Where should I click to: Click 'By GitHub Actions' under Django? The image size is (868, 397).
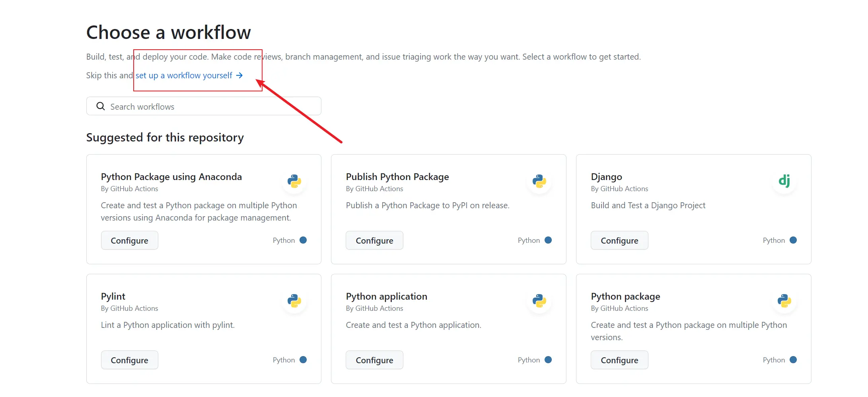(x=619, y=189)
